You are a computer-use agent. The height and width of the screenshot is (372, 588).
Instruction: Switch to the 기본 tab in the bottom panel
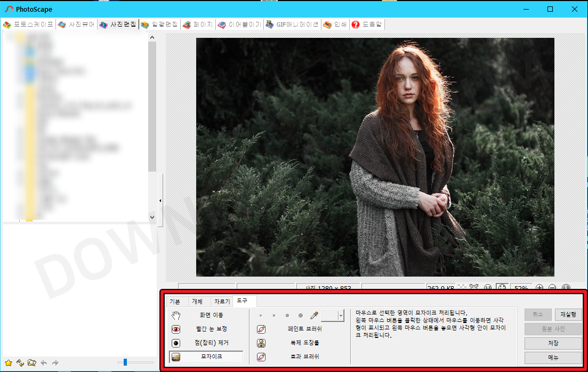(x=175, y=302)
